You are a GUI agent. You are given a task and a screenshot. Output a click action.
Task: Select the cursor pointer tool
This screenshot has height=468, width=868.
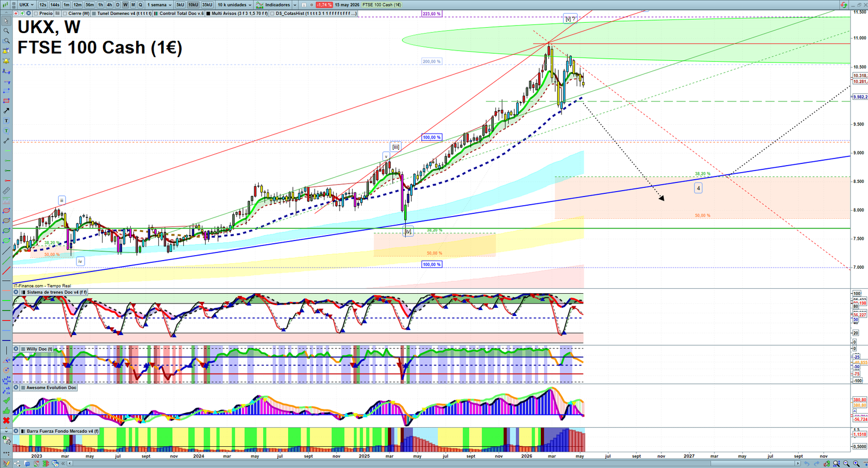click(7, 21)
